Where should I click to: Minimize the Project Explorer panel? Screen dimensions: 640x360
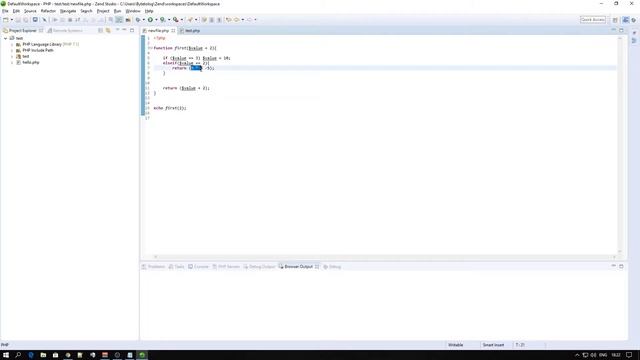tap(124, 30)
